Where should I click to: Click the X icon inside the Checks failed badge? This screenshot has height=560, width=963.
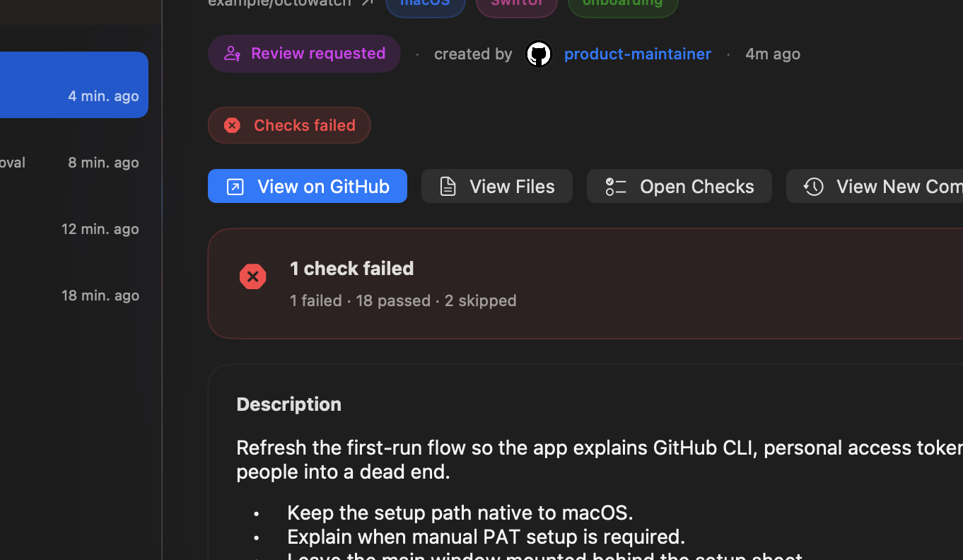click(232, 125)
